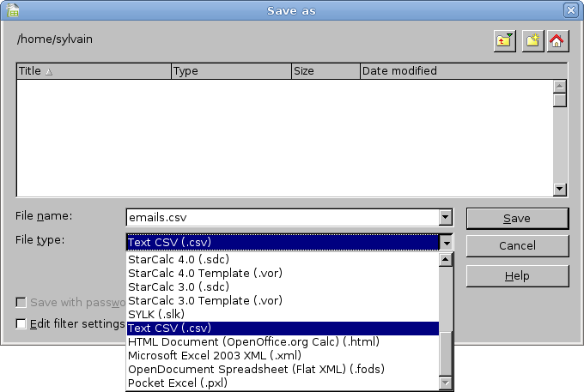
Task: Choose Pocket Excel (.pxl) file type
Action: tap(178, 383)
